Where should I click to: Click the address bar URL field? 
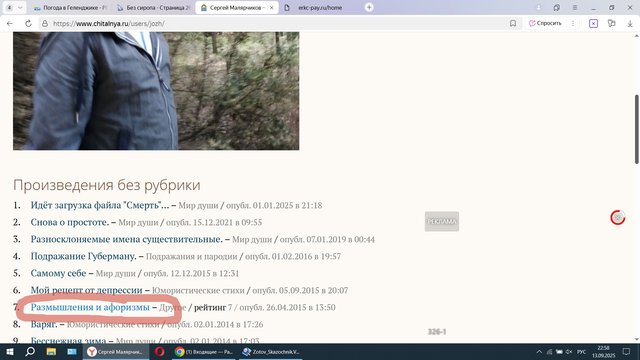click(278, 24)
